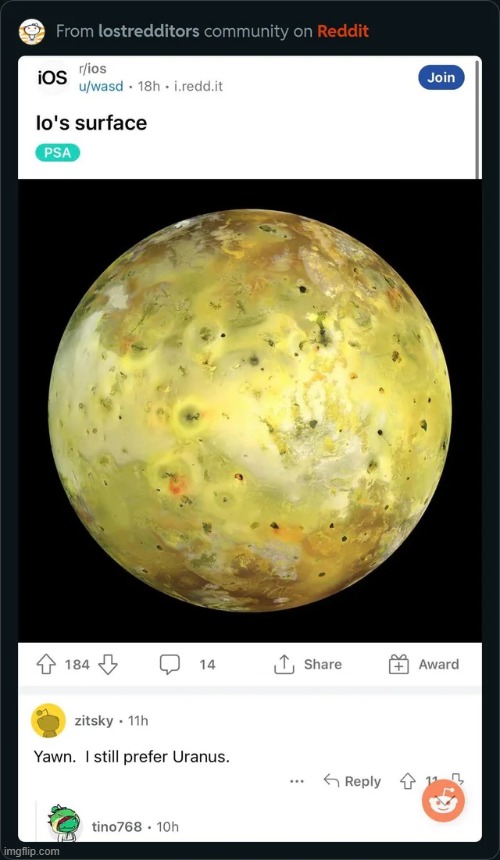The height and width of the screenshot is (860, 500).
Task: Open the lostredditors community link
Action: click(x=149, y=31)
